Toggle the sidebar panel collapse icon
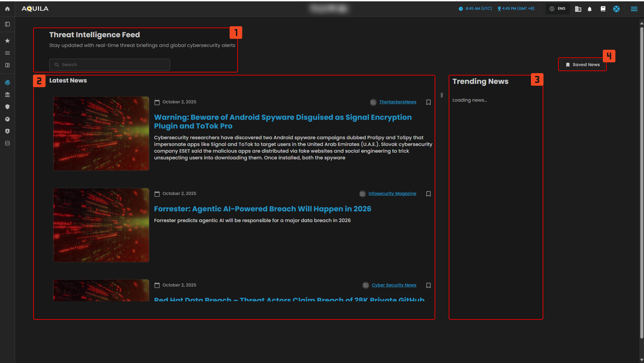Viewport: 644px width, 363px height. 7,24
